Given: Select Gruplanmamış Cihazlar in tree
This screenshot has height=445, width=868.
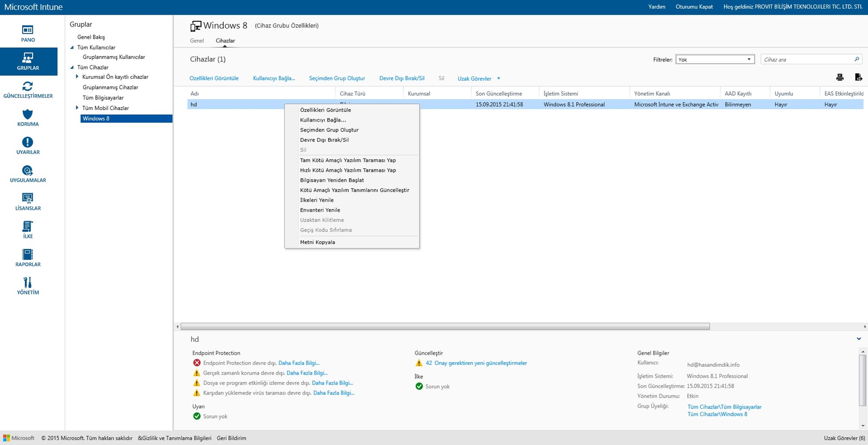Looking at the screenshot, I should tap(110, 87).
